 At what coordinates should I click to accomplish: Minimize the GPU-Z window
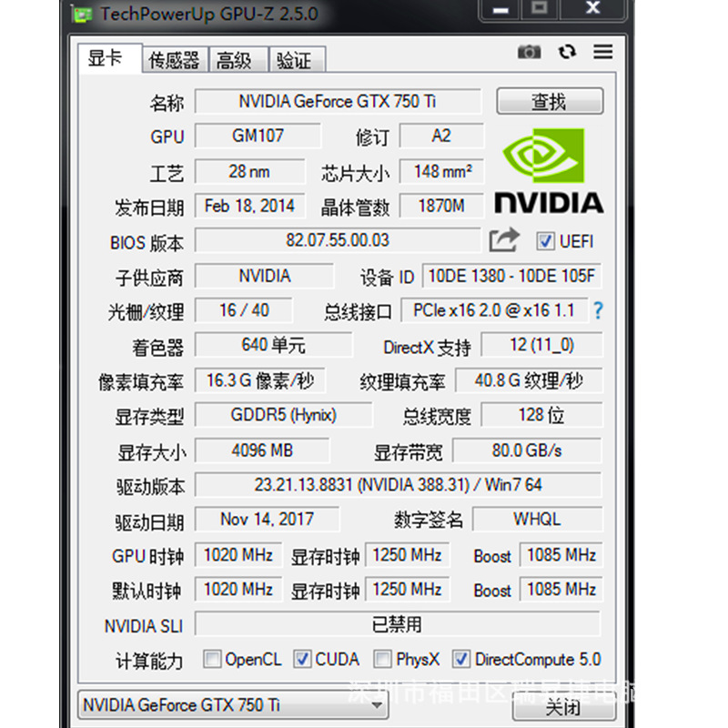tap(500, 10)
